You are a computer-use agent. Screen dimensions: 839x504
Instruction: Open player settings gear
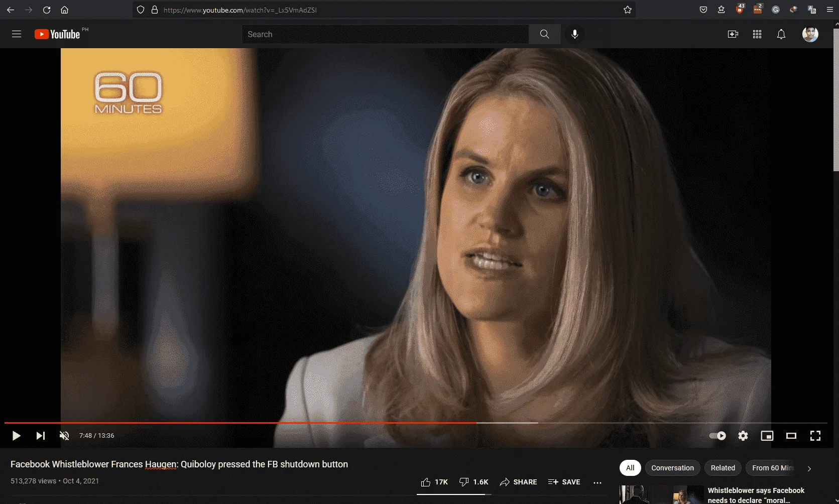point(743,436)
